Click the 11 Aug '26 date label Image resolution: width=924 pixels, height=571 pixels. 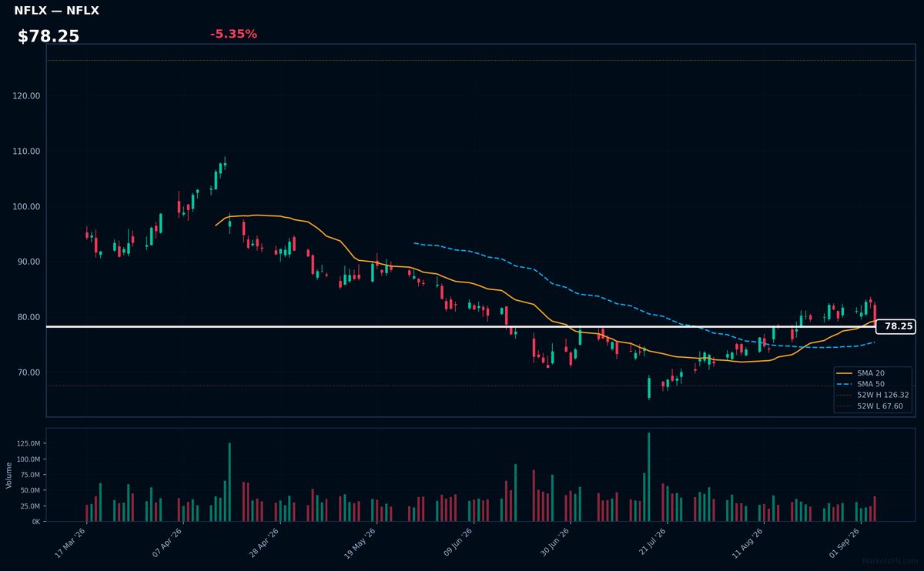click(x=747, y=543)
